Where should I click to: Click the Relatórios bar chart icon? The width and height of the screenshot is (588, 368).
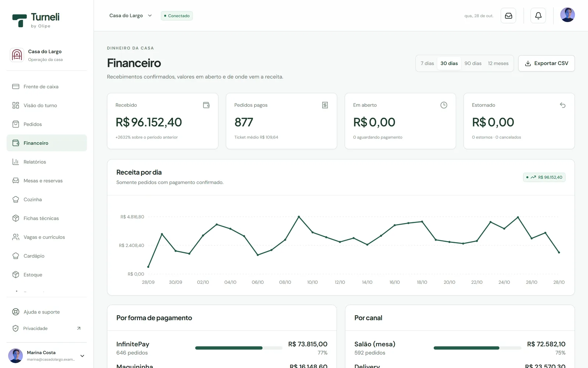pos(15,162)
